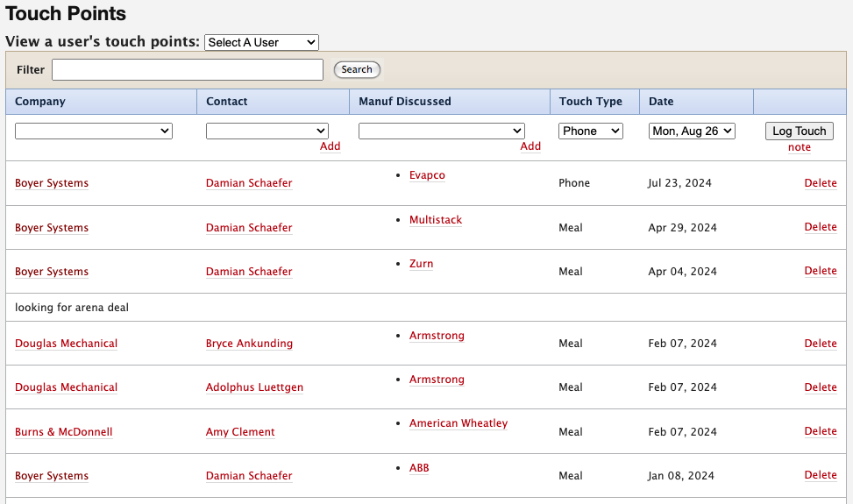Open Boyer Systems in Jan 08, 2024 row
This screenshot has width=853, height=504.
52,476
